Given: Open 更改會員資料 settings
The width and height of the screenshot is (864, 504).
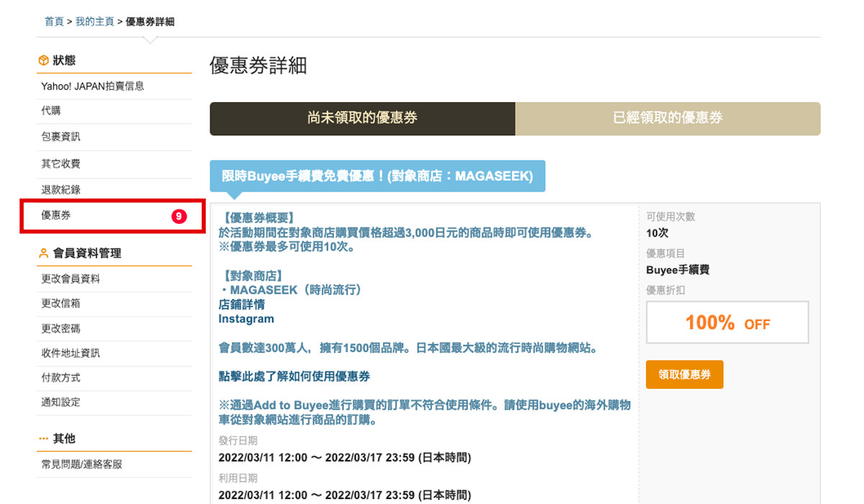Looking at the screenshot, I should point(71,279).
